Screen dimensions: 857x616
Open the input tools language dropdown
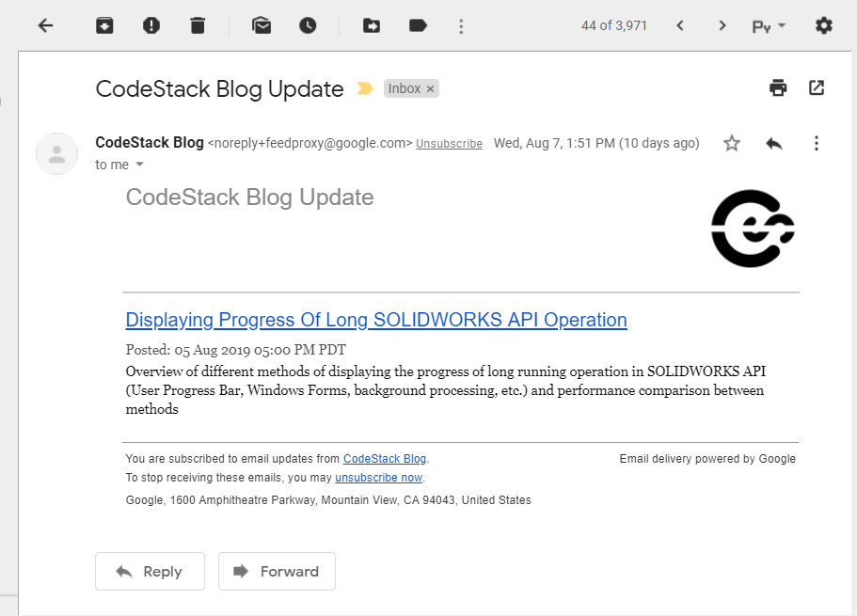click(769, 26)
